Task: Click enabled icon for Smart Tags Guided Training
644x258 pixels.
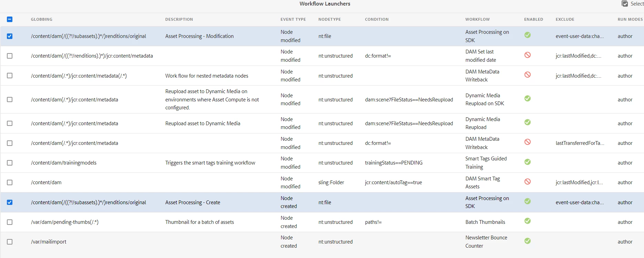Action: (x=528, y=162)
